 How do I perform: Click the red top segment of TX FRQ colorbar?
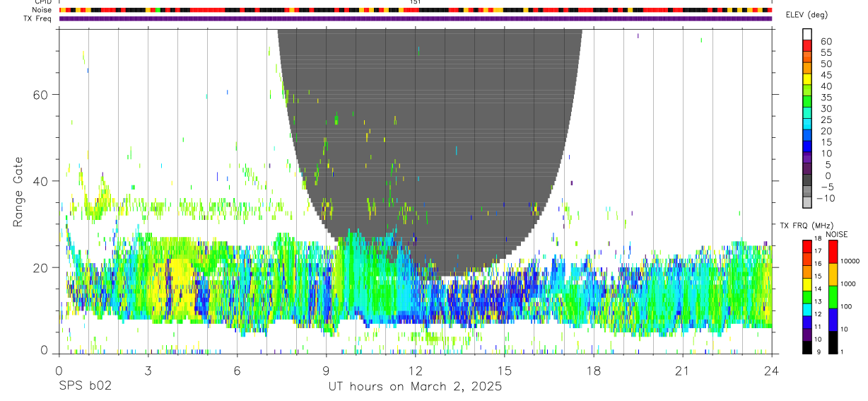click(807, 247)
